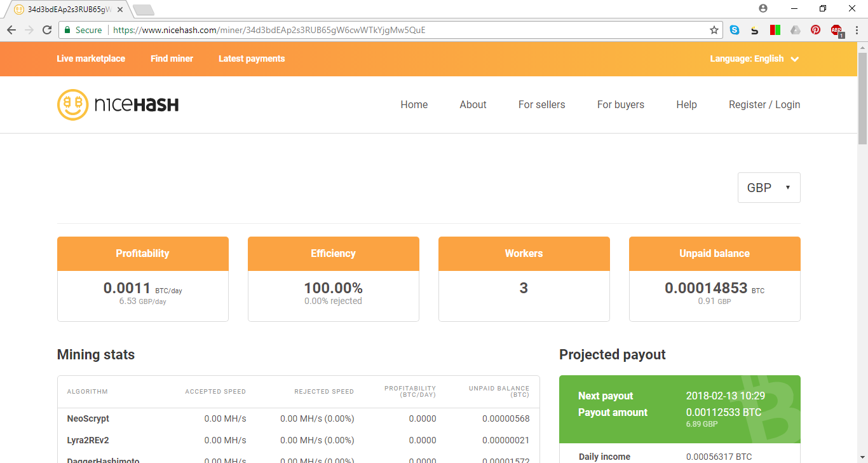Image resolution: width=868 pixels, height=463 pixels.
Task: Expand the Language: English dropdown
Action: pyautogui.click(x=754, y=59)
